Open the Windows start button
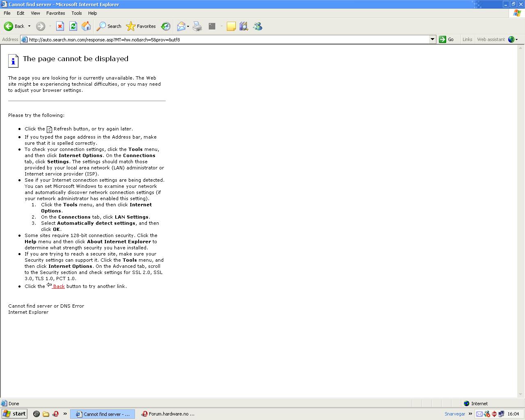525x420 pixels. 14,414
